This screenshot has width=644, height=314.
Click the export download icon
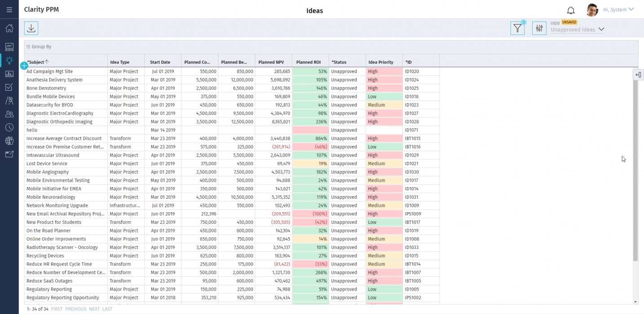click(x=31, y=28)
